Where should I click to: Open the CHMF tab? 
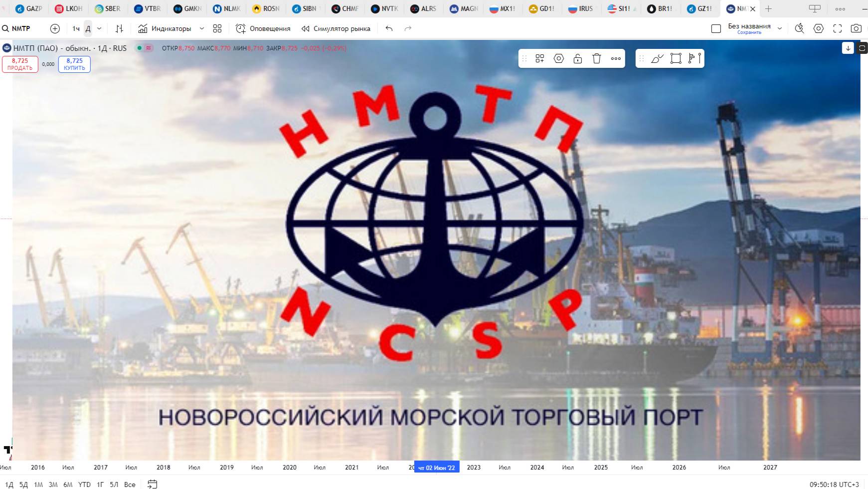coord(345,8)
